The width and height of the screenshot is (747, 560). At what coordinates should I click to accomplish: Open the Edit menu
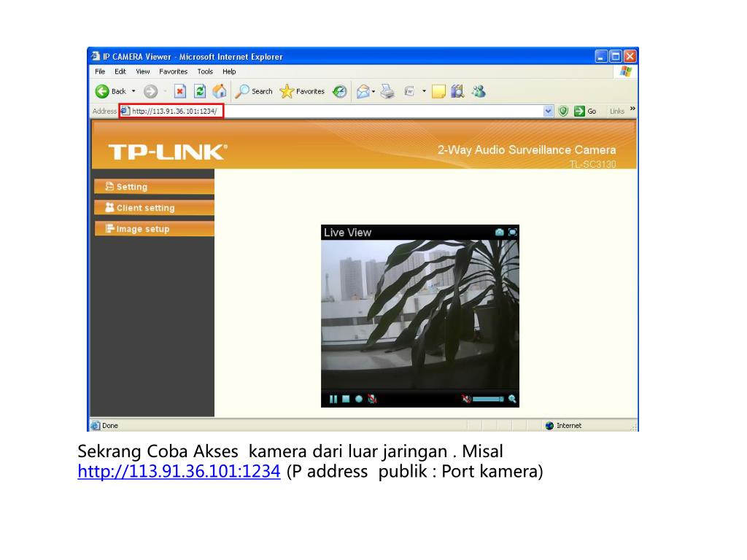(120, 71)
